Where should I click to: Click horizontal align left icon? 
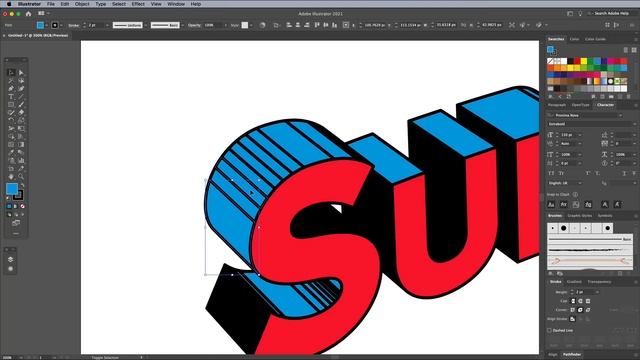coord(289,25)
